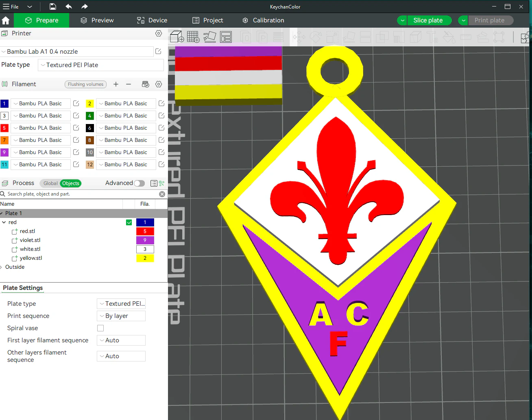Click the Split to objects icon
The height and width of the screenshot is (420, 532).
tap(245, 37)
